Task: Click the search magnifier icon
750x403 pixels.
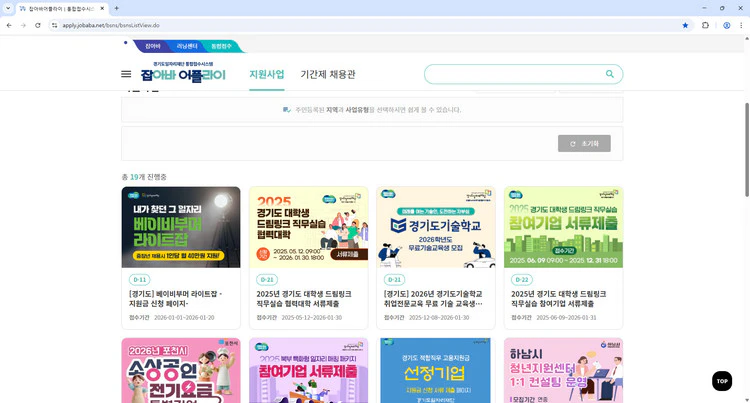Action: 609,74
